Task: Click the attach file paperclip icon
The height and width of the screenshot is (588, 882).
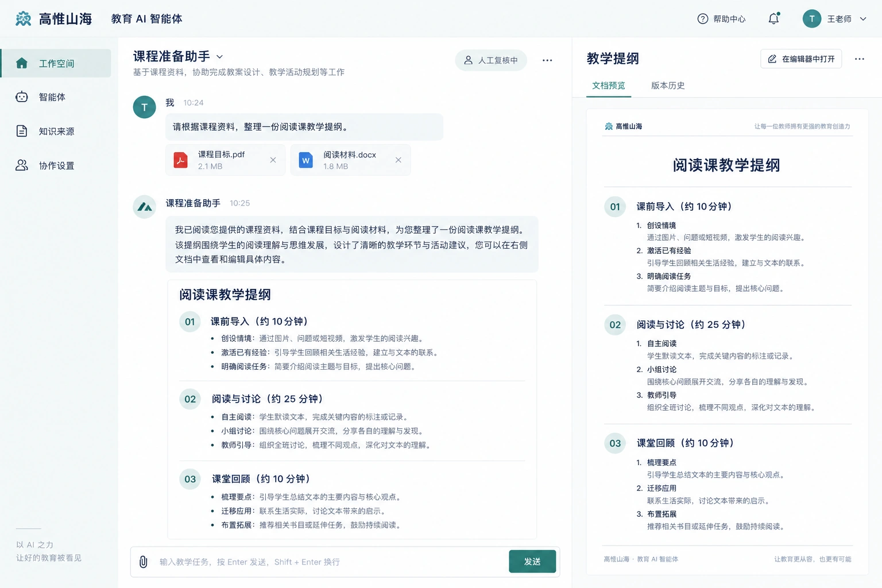Action: tap(144, 562)
